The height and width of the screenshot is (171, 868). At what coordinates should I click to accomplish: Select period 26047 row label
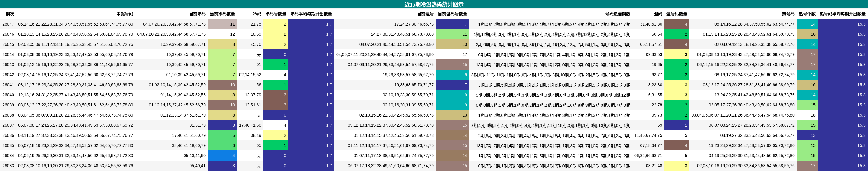coord(8,24)
